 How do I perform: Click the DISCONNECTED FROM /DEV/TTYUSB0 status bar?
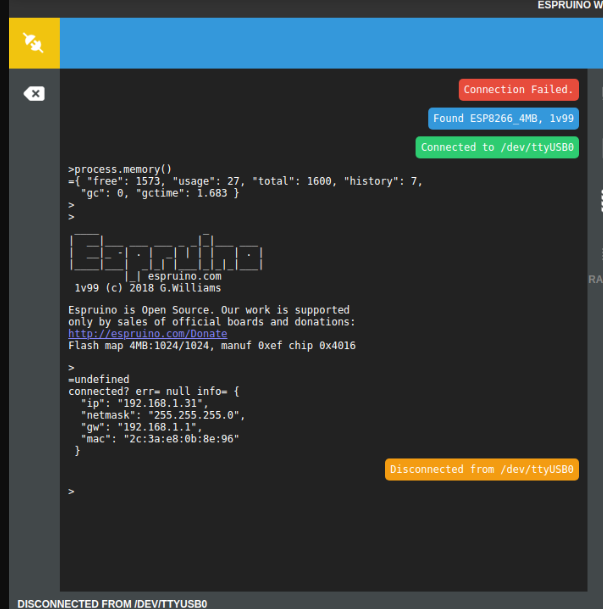112,604
